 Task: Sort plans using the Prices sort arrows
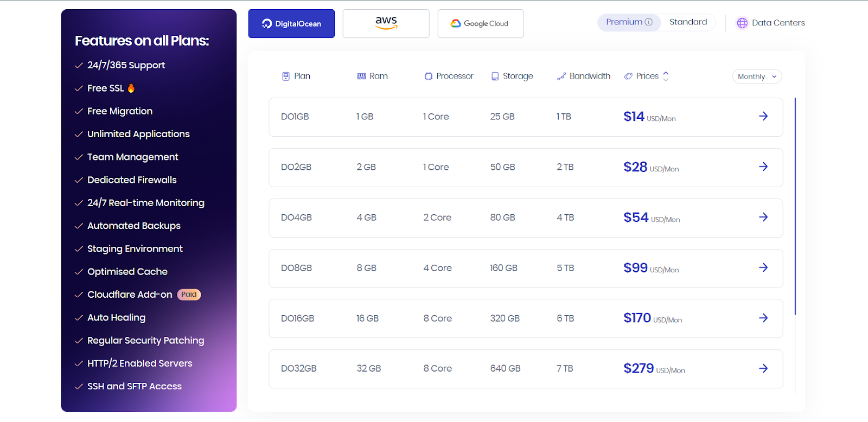tap(666, 76)
